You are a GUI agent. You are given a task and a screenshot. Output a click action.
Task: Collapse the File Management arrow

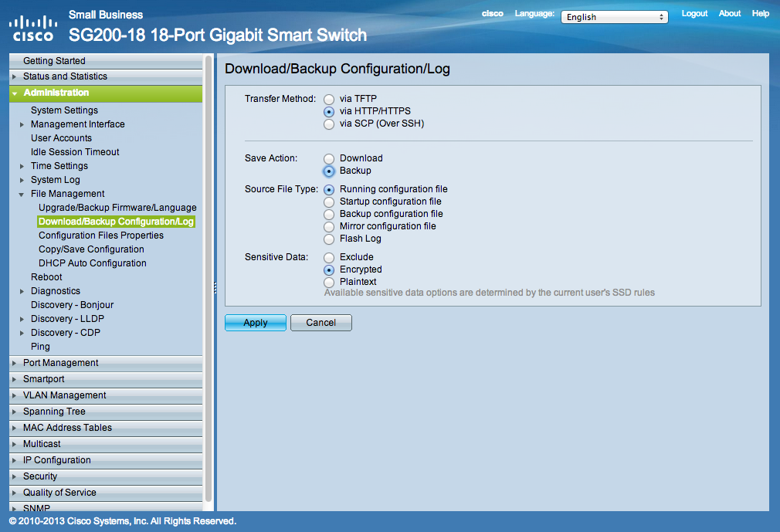click(22, 195)
